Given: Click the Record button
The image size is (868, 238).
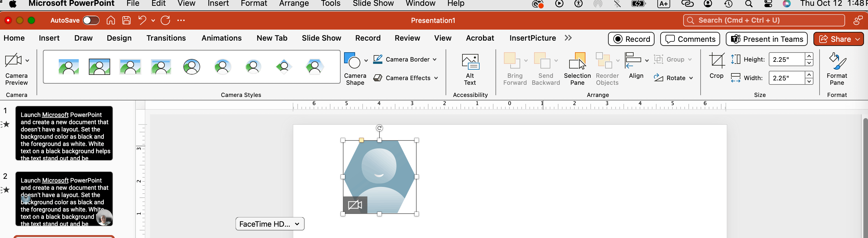Looking at the screenshot, I should tap(631, 39).
